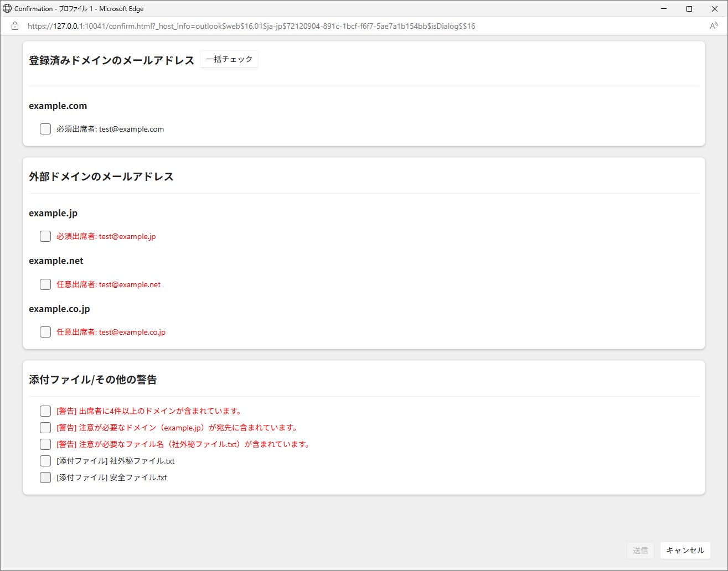The height and width of the screenshot is (571, 728).
Task: Click the [添付ファイル] 安全ファイル.txt label
Action: pos(112,477)
